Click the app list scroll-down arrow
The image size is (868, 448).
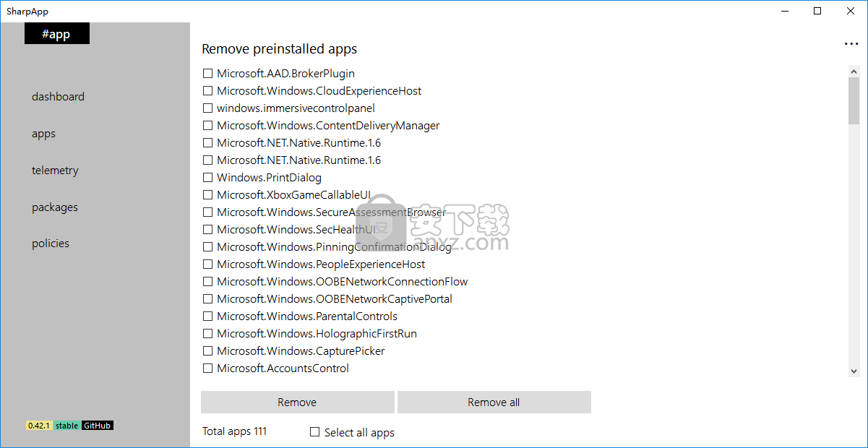854,371
